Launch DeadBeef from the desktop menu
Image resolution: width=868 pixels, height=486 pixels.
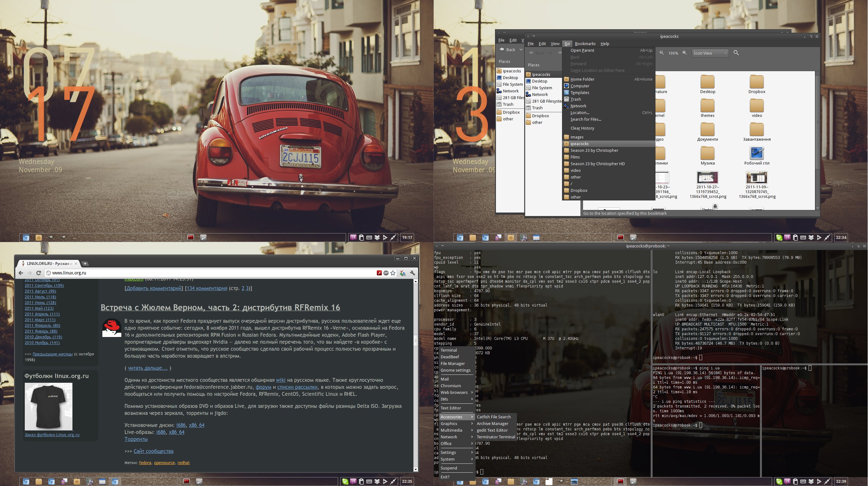[x=457, y=357]
